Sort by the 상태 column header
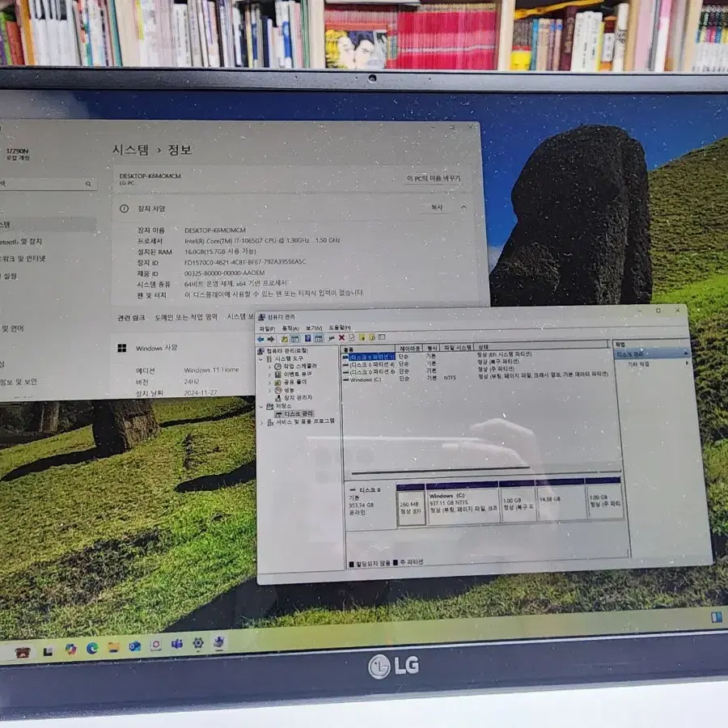 [541, 346]
